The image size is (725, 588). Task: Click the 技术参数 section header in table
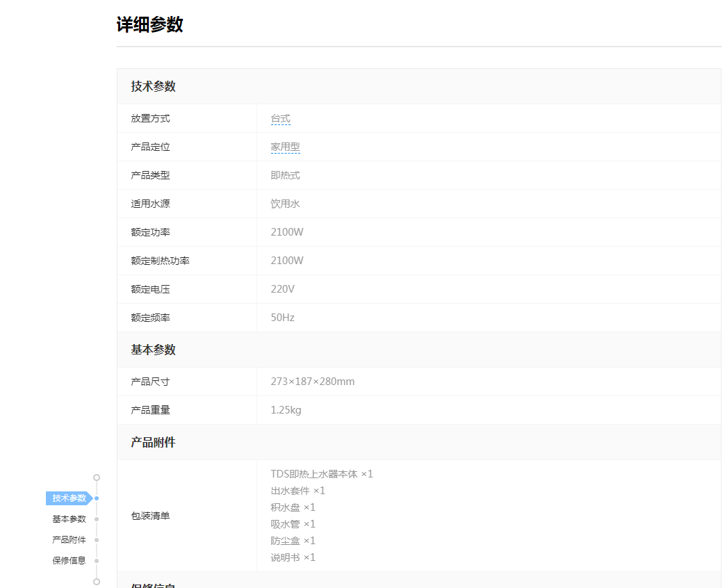153,87
